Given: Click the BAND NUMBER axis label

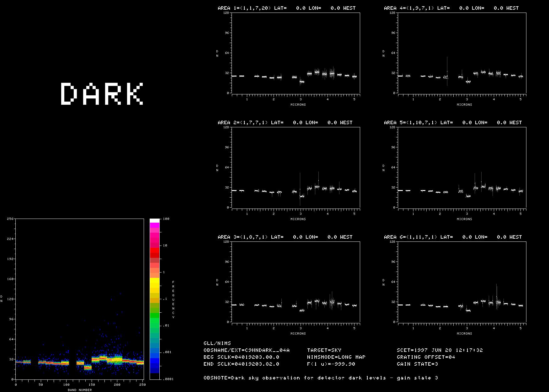Looking at the screenshot, I should (80, 390).
